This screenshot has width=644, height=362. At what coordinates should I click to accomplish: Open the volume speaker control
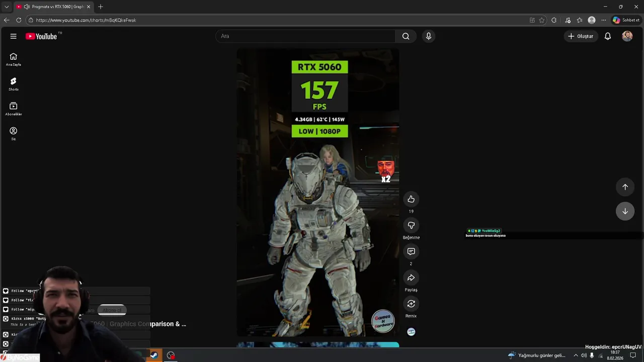584,355
